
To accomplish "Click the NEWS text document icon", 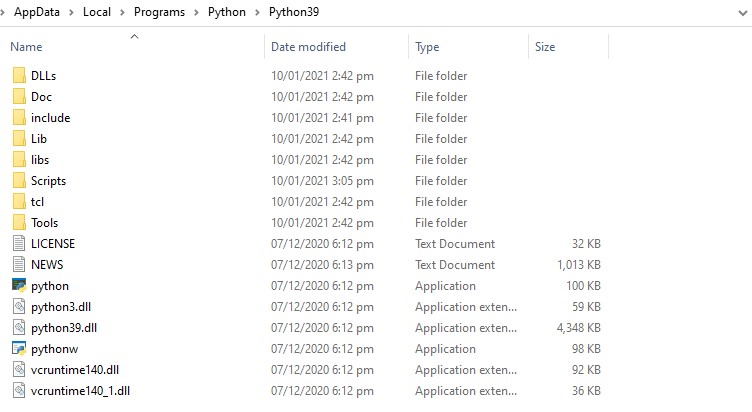I will click(19, 265).
